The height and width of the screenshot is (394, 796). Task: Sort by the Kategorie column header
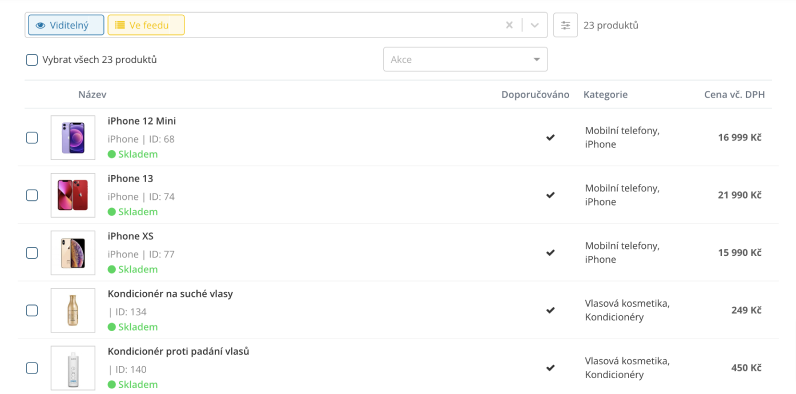click(605, 94)
